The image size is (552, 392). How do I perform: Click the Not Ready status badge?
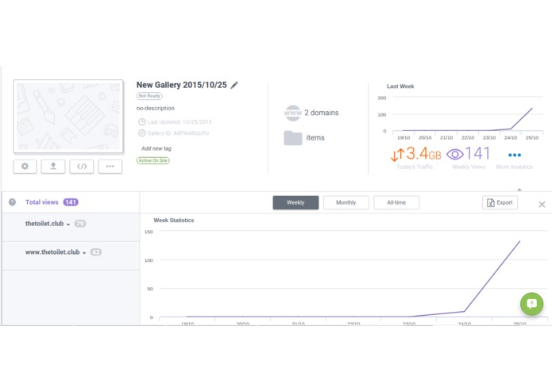[x=149, y=96]
